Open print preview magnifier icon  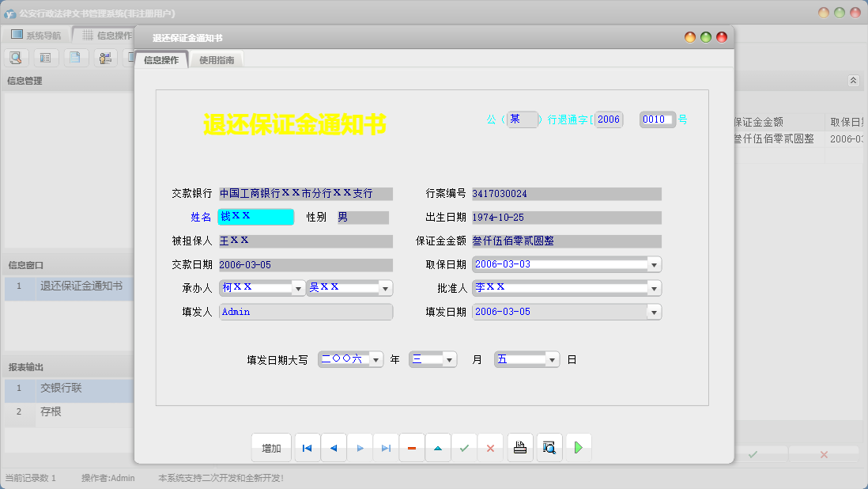point(549,448)
